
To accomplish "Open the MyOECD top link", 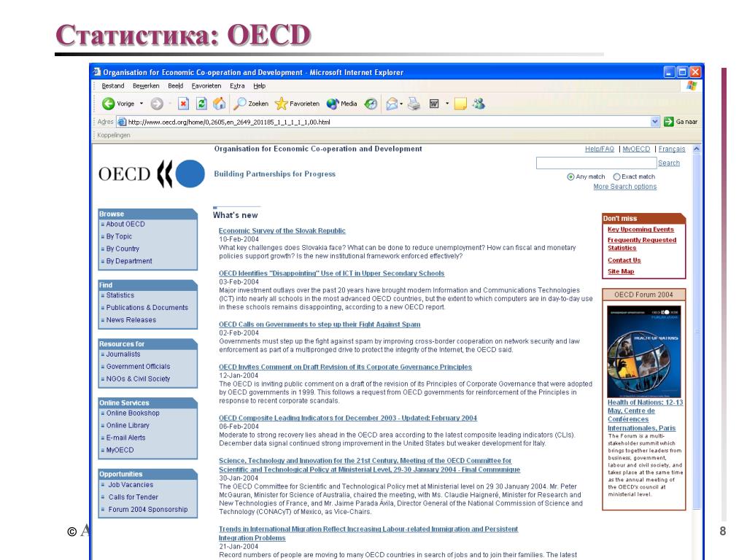I will (x=636, y=149).
